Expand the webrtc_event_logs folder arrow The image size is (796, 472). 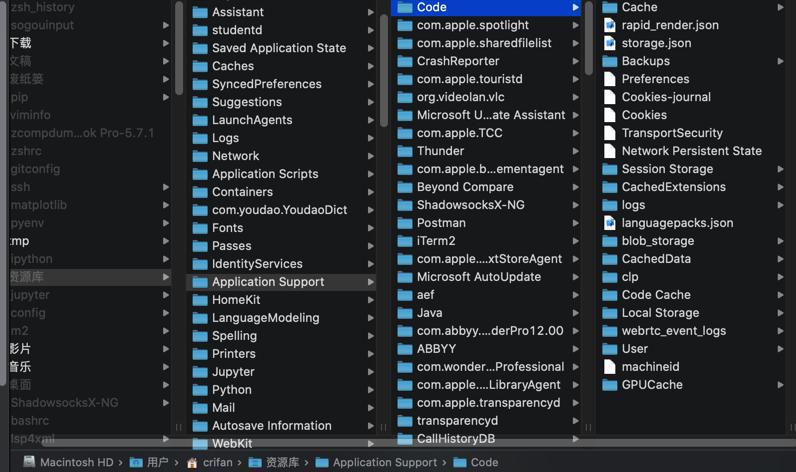point(780,331)
